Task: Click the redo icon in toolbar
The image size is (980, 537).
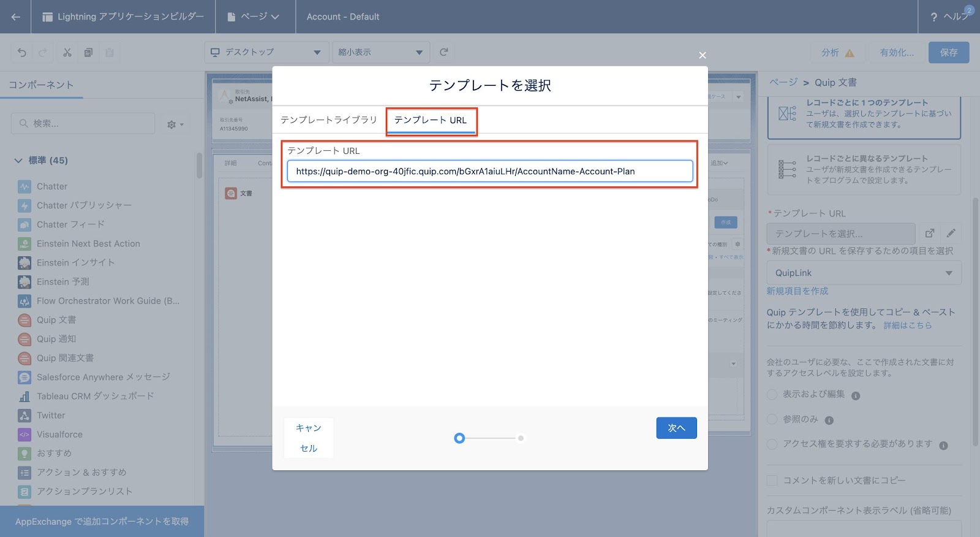Action: [43, 53]
